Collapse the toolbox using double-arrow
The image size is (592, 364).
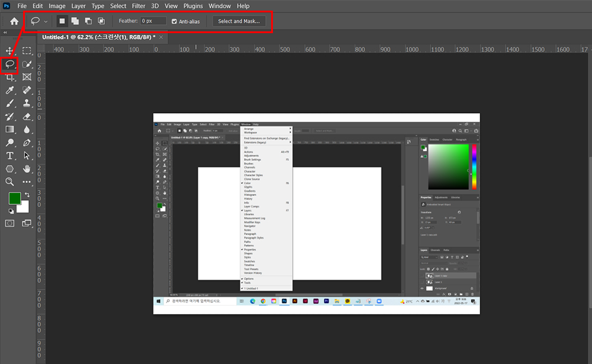pyautogui.click(x=5, y=33)
